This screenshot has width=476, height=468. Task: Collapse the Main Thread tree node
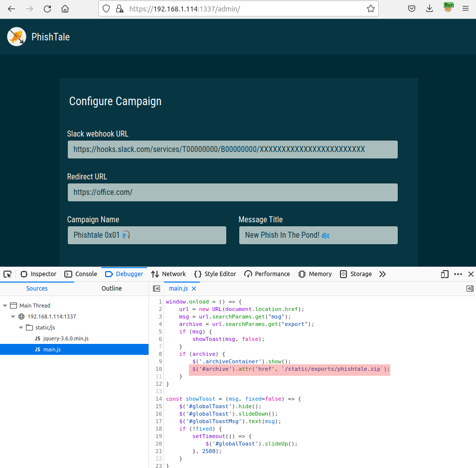point(5,306)
